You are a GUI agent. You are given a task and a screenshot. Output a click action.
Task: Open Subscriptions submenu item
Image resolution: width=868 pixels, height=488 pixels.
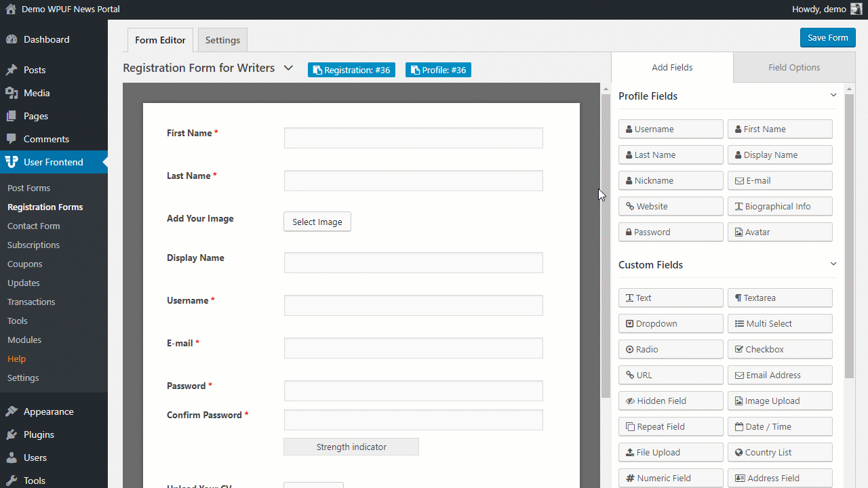pos(33,245)
